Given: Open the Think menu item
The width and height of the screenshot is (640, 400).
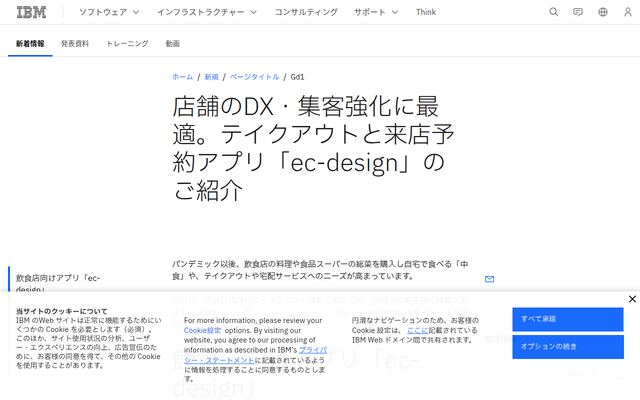Looking at the screenshot, I should [426, 12].
